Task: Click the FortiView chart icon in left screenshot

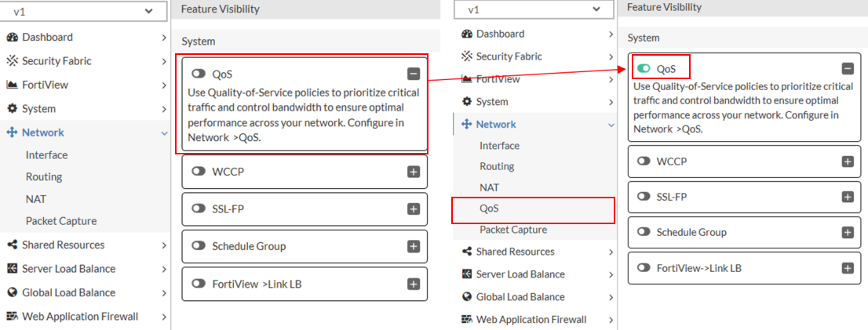Action: (12, 85)
